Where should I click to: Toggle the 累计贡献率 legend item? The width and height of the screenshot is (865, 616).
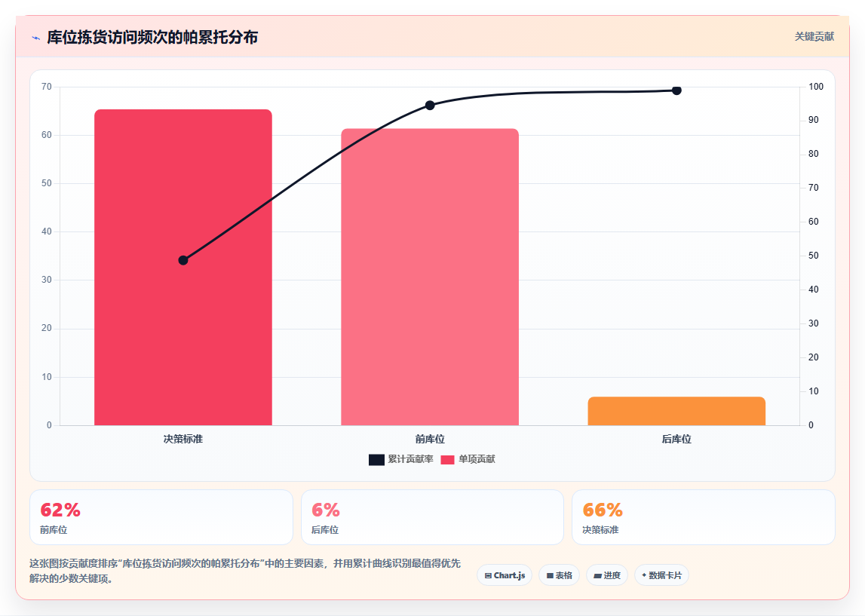click(x=401, y=459)
